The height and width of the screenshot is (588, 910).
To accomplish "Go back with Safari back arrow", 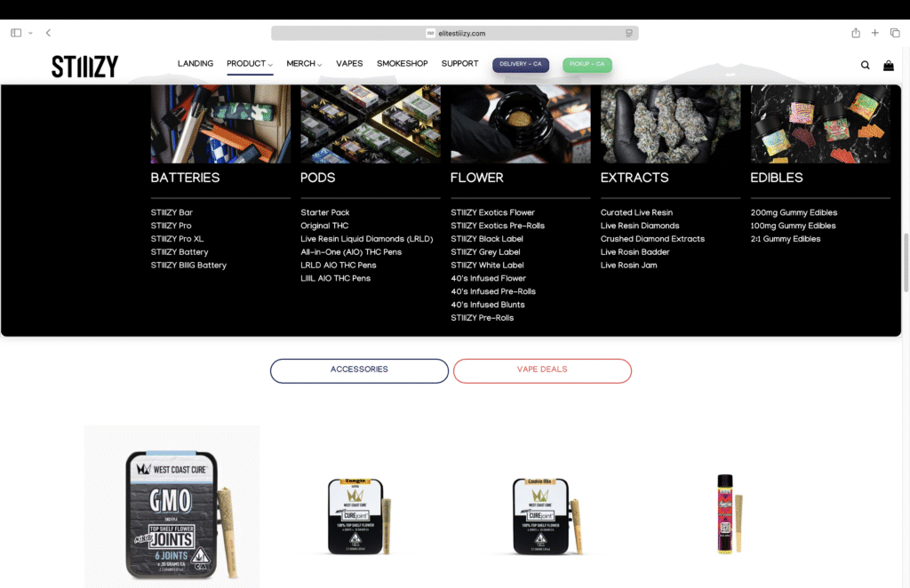I will click(48, 33).
